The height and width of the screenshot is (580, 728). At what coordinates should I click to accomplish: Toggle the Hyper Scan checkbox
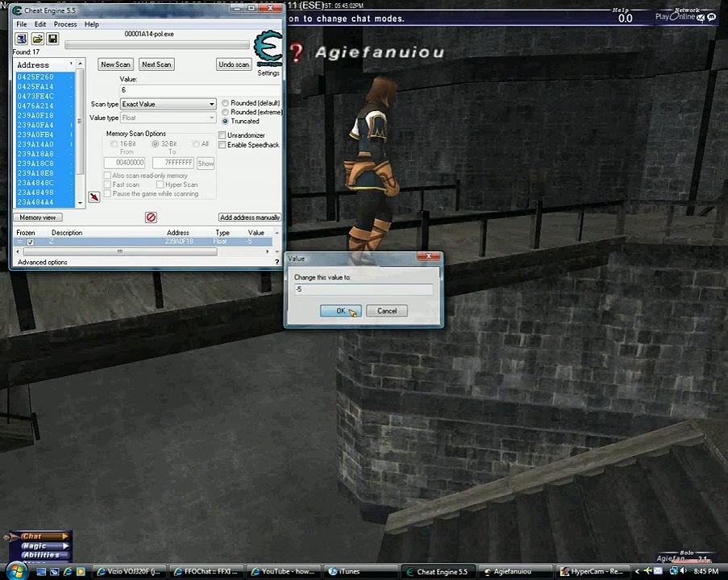pyautogui.click(x=160, y=184)
